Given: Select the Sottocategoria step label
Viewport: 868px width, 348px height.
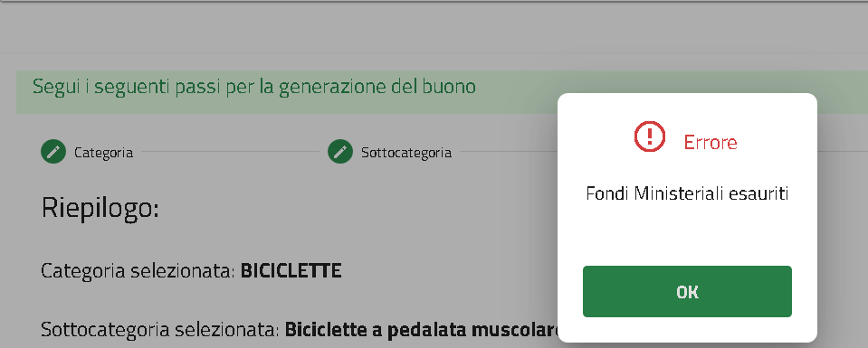Looking at the screenshot, I should 406,153.
